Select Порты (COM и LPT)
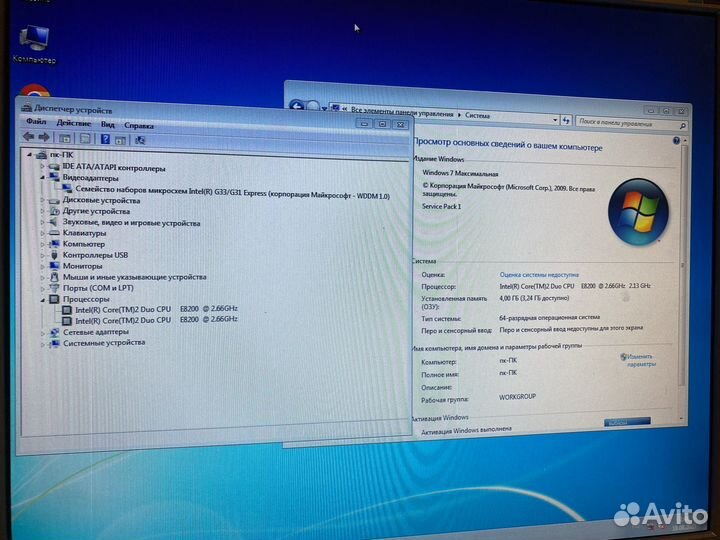Viewport: 720px width, 540px height. coord(98,288)
